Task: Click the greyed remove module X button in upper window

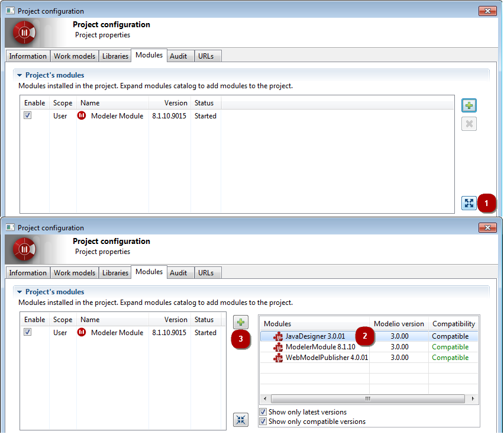Action: point(470,124)
